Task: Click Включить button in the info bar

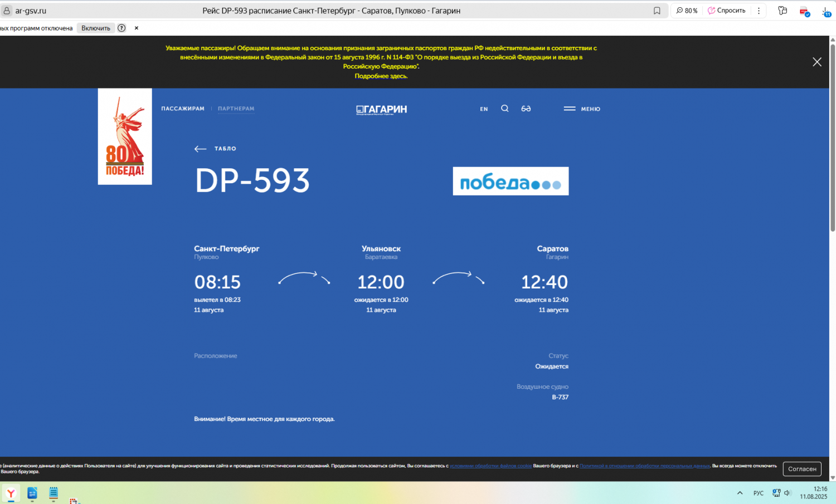Action: coord(96,28)
